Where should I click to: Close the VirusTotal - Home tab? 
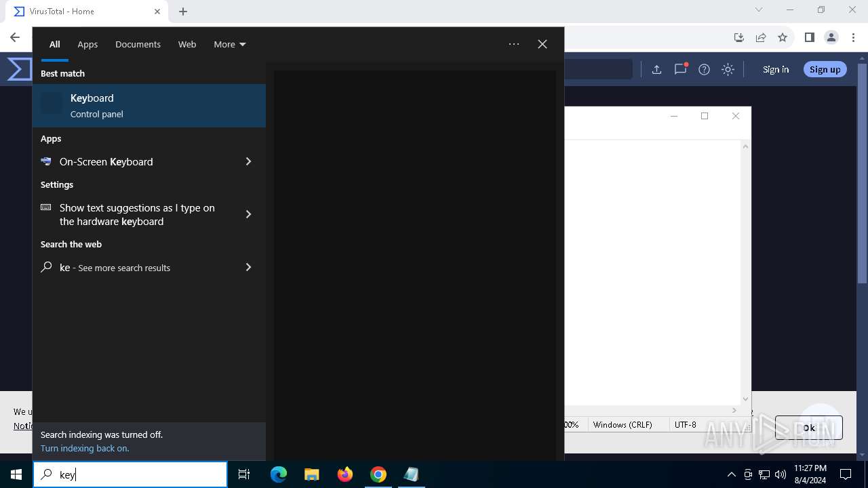click(x=157, y=12)
